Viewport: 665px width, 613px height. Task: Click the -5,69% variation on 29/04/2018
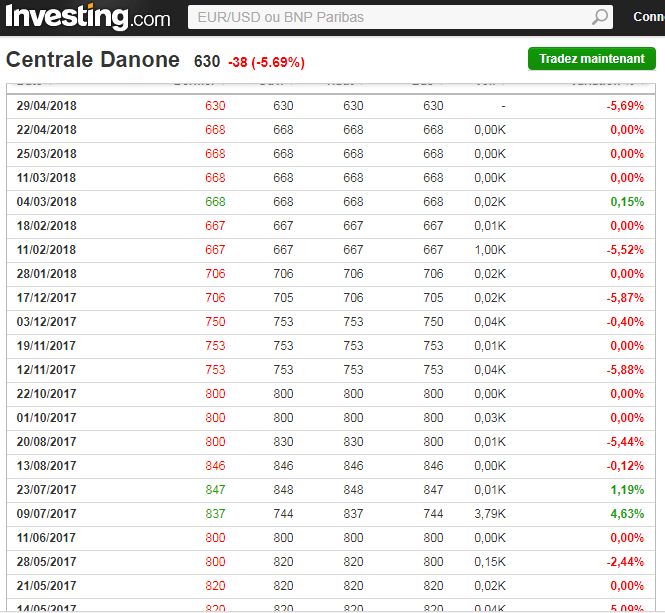(x=625, y=106)
